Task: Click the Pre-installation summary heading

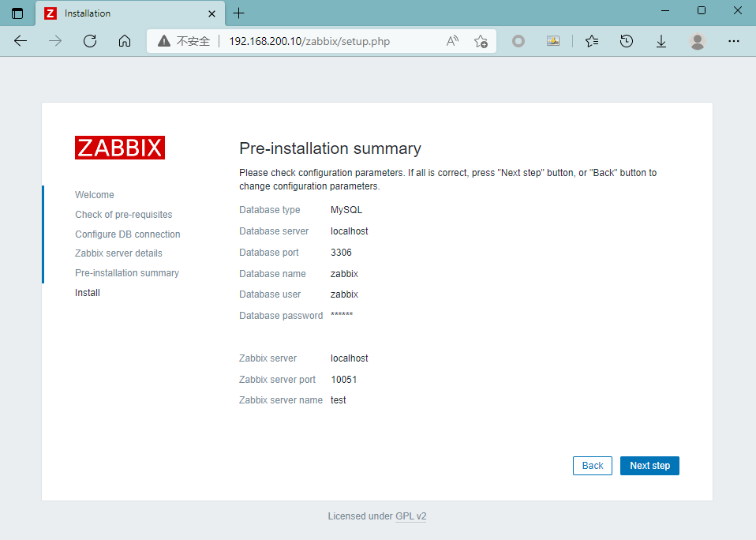Action: coord(331,148)
